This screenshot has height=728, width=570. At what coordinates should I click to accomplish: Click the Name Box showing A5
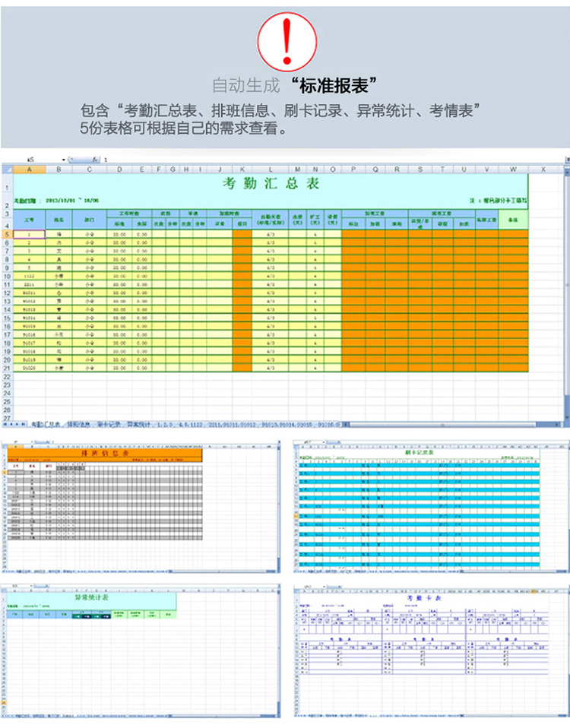pos(32,160)
